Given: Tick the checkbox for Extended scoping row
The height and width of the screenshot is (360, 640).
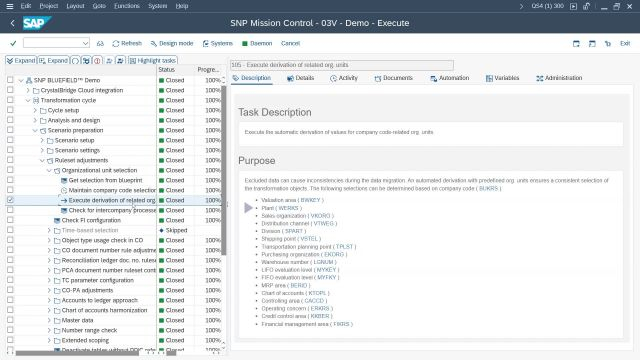Looking at the screenshot, I should pyautogui.click(x=10, y=340).
